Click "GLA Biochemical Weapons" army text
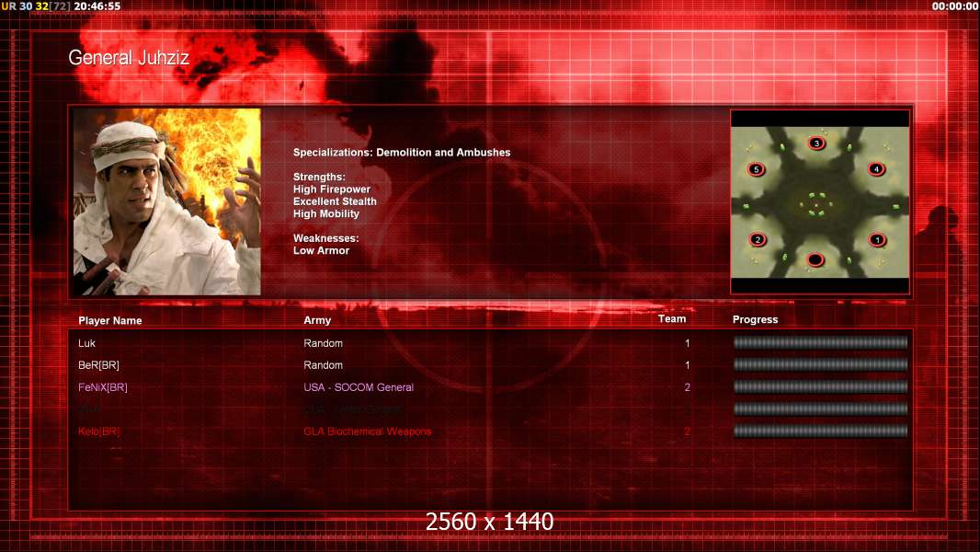This screenshot has width=980, height=552. pyautogui.click(x=368, y=431)
